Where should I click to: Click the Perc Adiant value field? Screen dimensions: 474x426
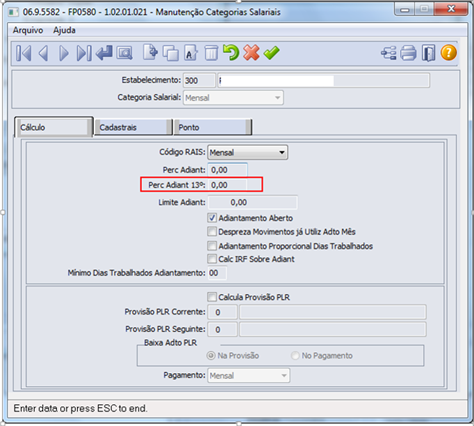point(228,170)
